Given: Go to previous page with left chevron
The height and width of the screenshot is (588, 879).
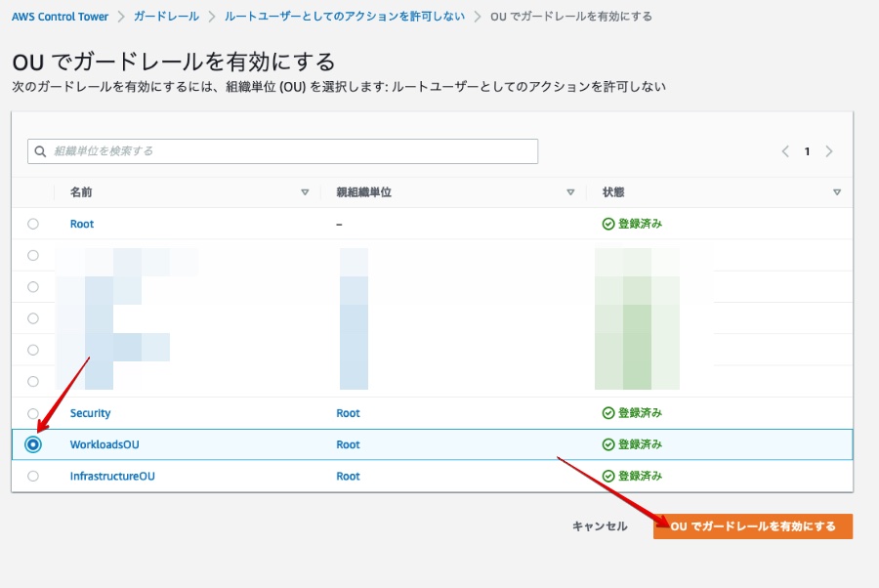Looking at the screenshot, I should tap(785, 151).
